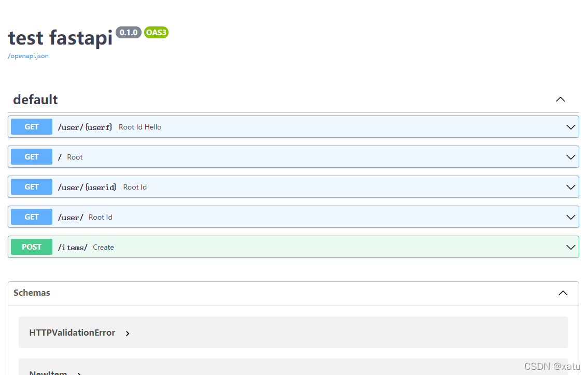Expand the /user/{userf} endpoint chevron

pos(570,127)
